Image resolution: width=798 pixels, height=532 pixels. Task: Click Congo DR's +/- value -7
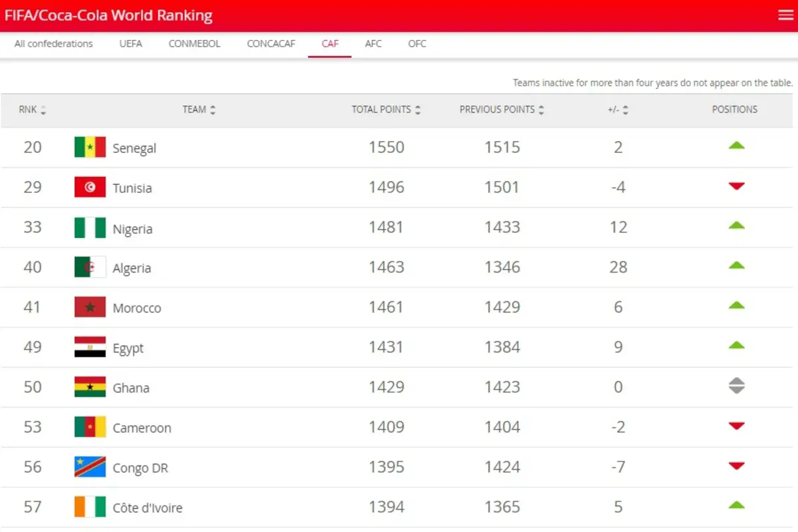[618, 466]
